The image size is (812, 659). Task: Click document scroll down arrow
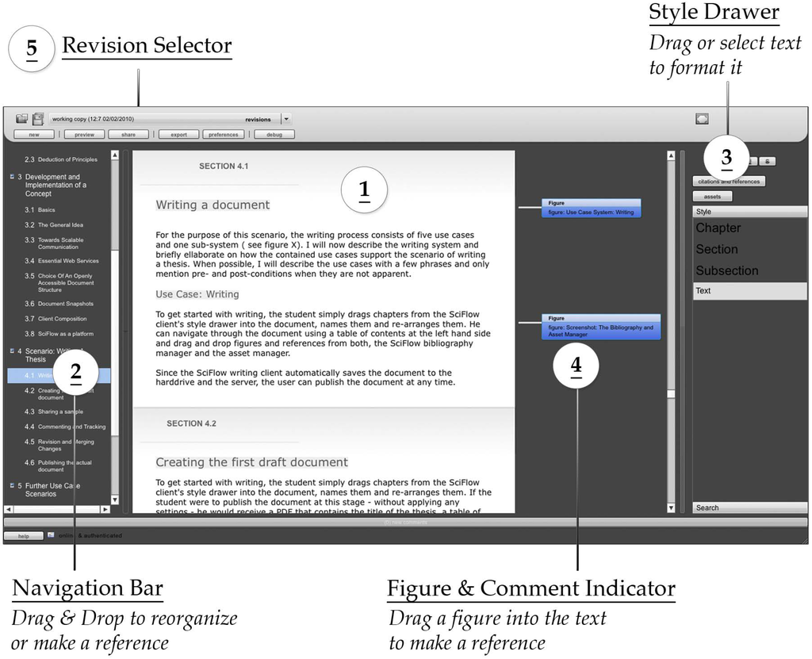tap(671, 508)
